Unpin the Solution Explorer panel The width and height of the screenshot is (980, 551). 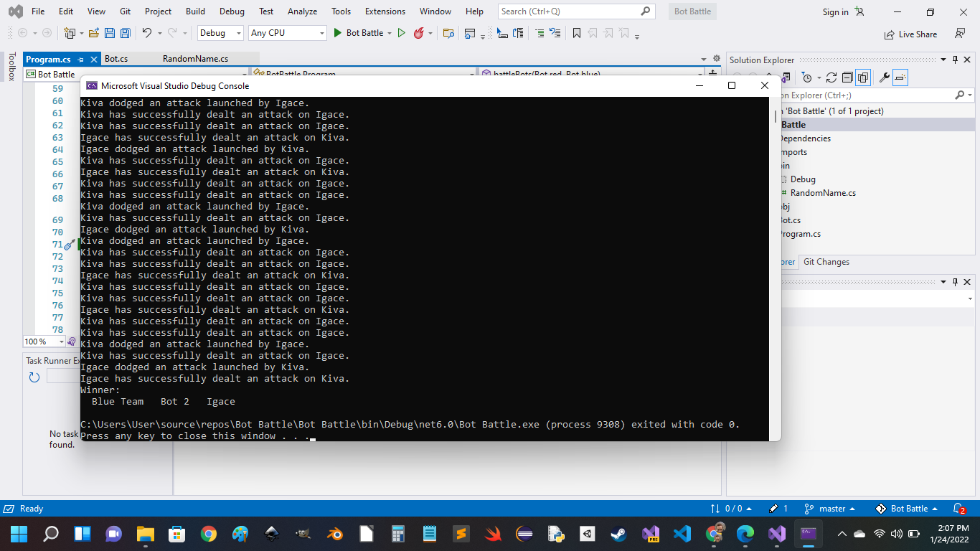pyautogui.click(x=954, y=60)
